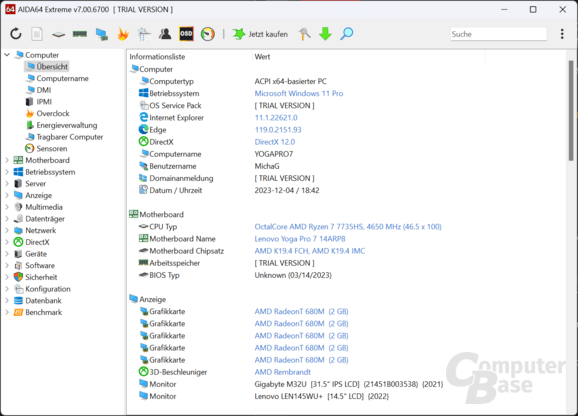Expand the Multimedia tree node
The image size is (578, 416).
click(x=7, y=207)
